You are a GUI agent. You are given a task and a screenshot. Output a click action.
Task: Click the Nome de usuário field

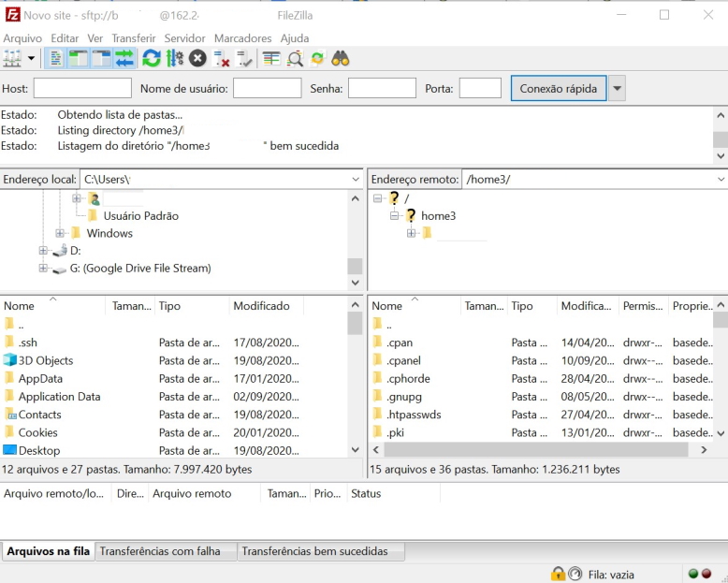267,88
